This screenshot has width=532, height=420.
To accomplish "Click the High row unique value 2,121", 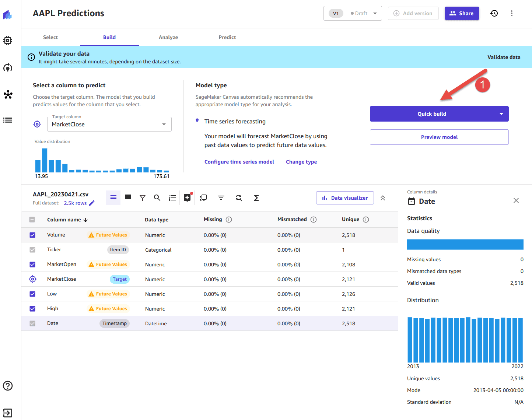I will (x=349, y=309).
